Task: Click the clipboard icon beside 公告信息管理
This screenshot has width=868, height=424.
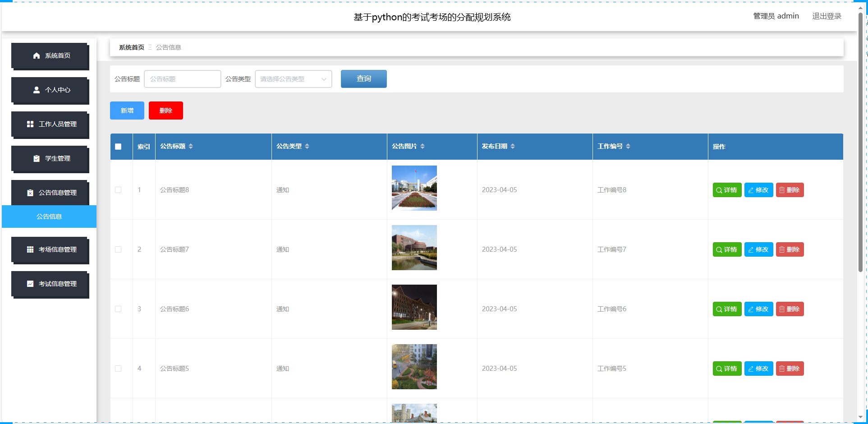Action: tap(30, 193)
